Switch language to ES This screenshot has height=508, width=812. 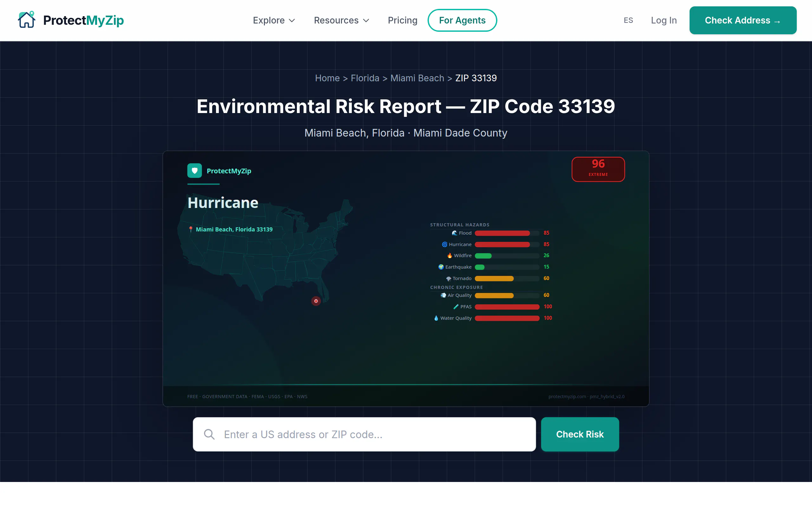(628, 20)
